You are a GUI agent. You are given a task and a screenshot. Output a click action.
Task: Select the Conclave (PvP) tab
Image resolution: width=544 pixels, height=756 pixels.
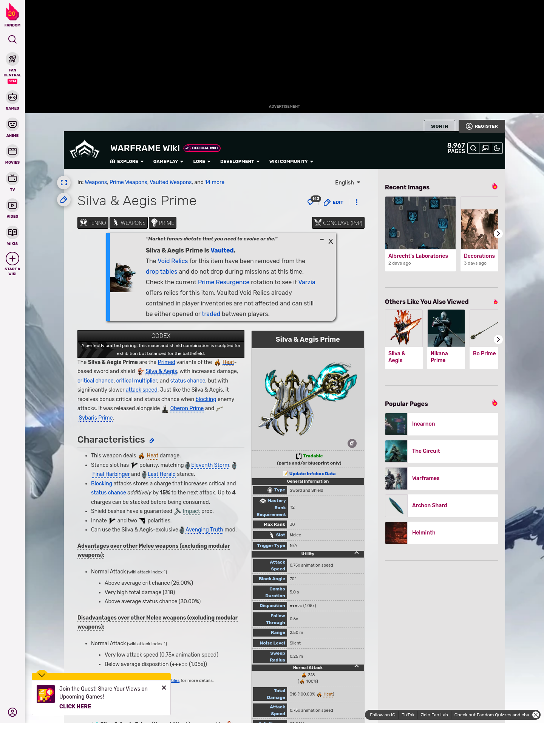pos(338,223)
